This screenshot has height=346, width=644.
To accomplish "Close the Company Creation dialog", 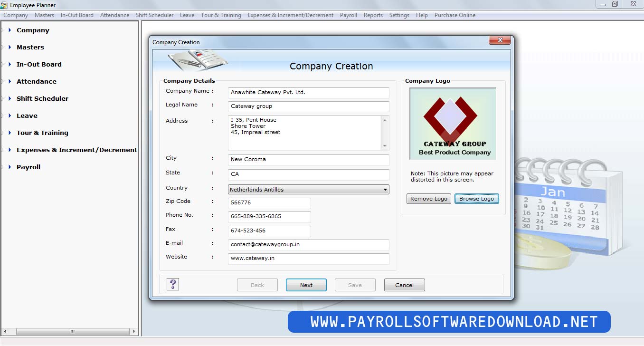I will pyautogui.click(x=500, y=41).
